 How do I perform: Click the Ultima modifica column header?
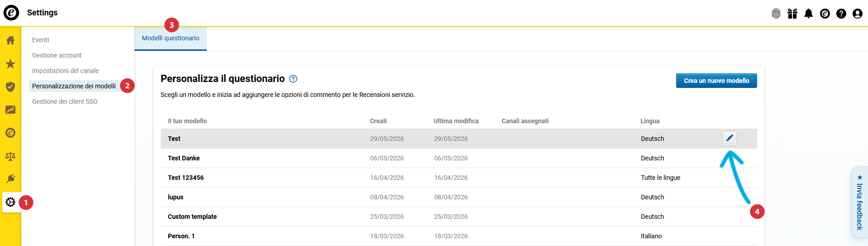tap(456, 121)
